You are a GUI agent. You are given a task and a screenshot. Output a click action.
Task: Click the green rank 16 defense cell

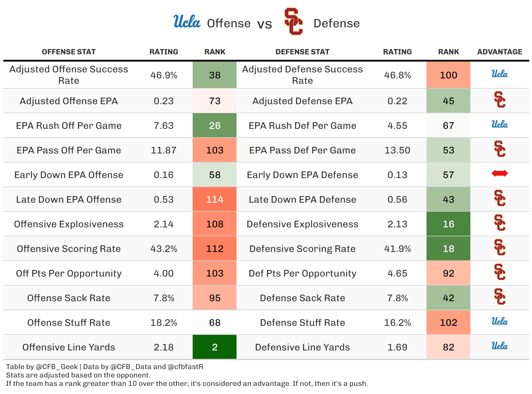(448, 224)
